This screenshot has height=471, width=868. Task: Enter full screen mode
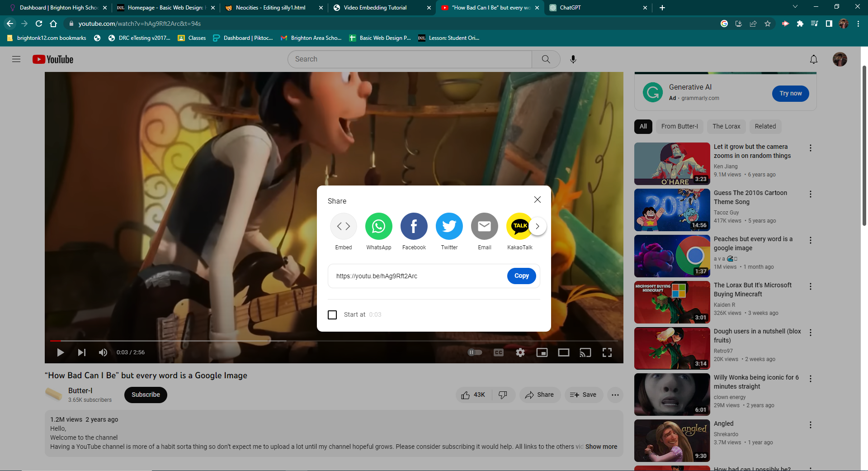[607, 352]
